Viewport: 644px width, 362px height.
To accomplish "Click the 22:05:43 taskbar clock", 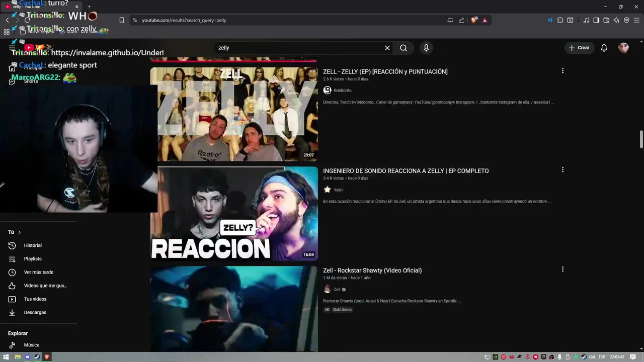I will click(x=617, y=357).
